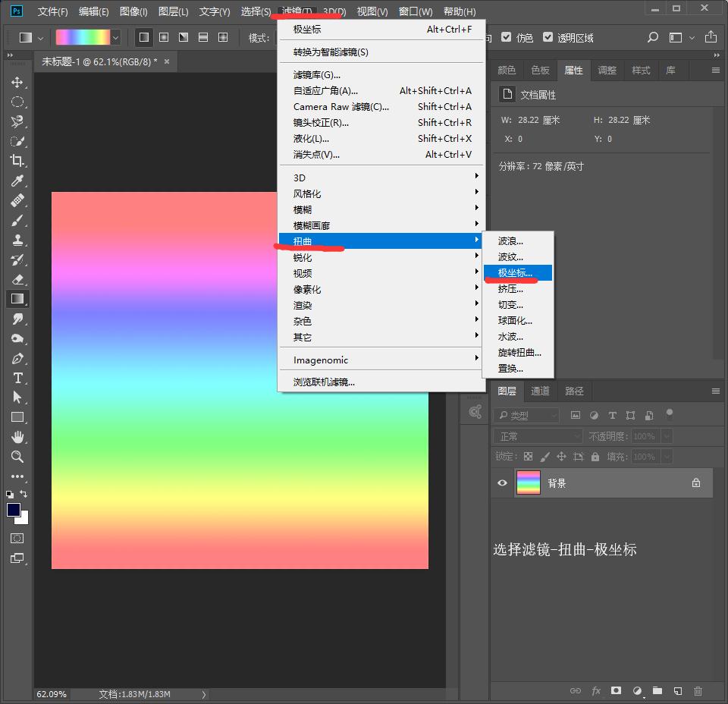Open the gradient preset picker dropdown arrow
This screenshot has height=704, width=728.
coord(116,37)
